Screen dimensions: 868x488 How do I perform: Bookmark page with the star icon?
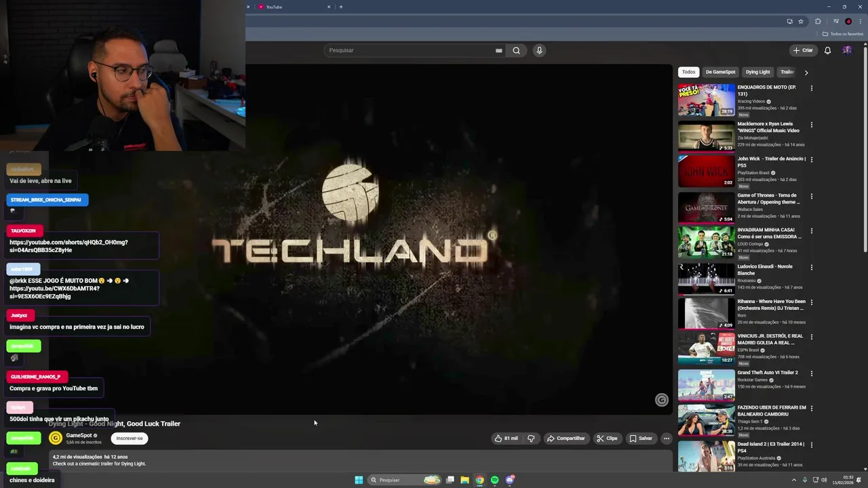tap(801, 22)
